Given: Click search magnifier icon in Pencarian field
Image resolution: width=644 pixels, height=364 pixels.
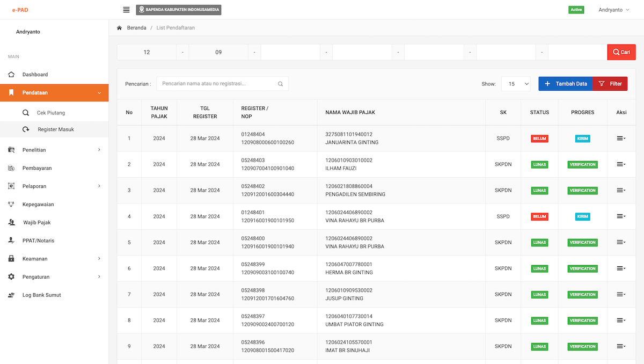Looking at the screenshot, I should click(x=280, y=84).
